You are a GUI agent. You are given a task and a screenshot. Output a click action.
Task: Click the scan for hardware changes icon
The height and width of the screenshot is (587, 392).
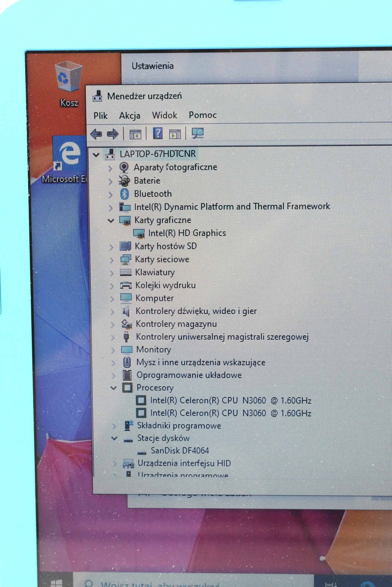[x=198, y=133]
